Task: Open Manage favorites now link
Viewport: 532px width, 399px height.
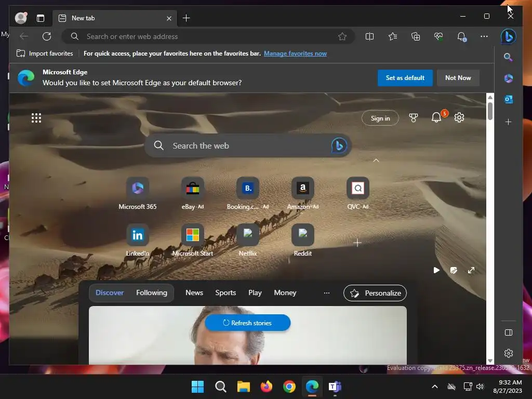Action: coord(295,54)
